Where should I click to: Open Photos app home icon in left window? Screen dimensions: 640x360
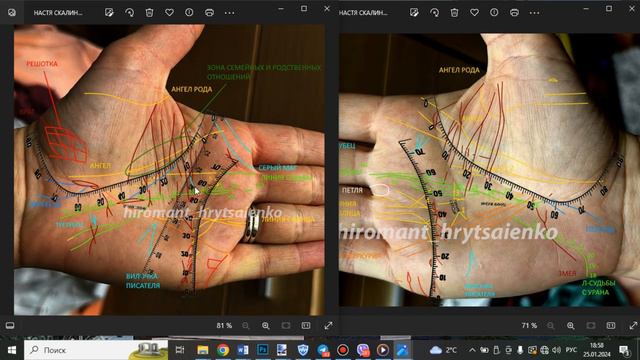[11, 13]
